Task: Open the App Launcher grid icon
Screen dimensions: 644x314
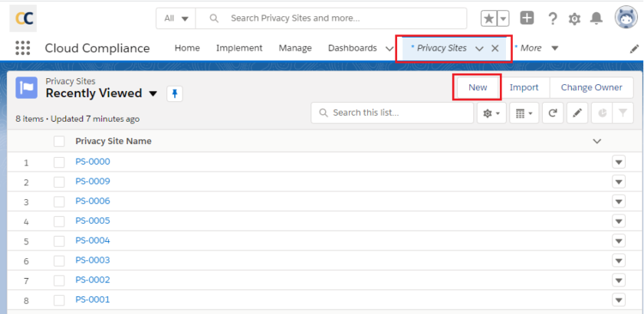Action: [22, 47]
